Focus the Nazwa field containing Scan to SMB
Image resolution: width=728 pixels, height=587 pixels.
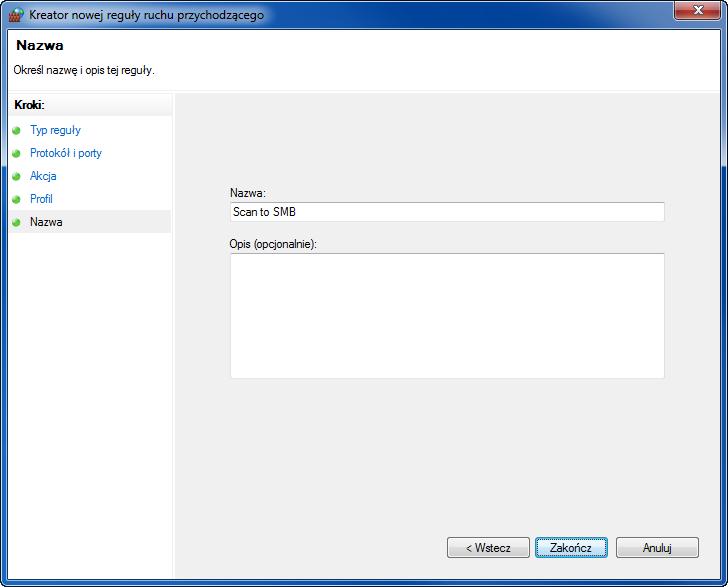(x=447, y=212)
